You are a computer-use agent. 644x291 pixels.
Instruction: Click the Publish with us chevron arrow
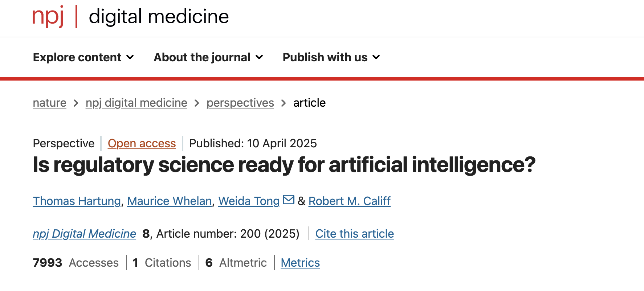376,57
